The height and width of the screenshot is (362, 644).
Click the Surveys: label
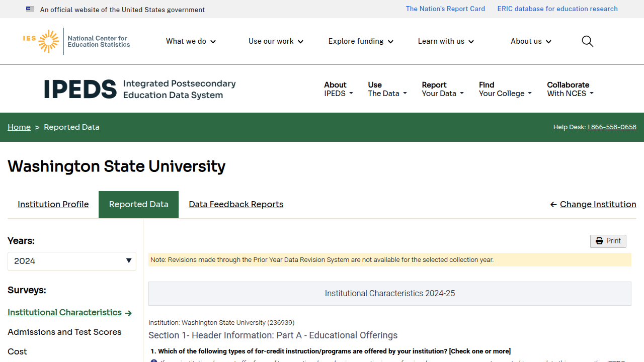pos(27,291)
